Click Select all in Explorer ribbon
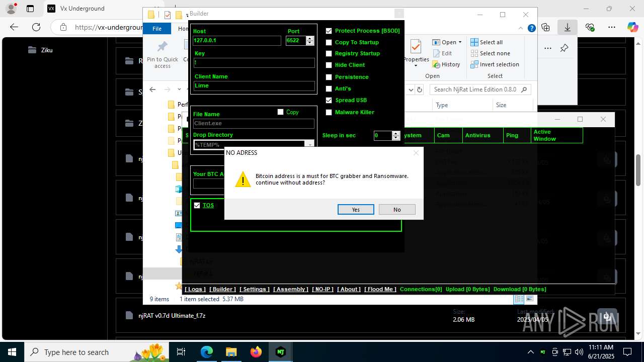 487,42
